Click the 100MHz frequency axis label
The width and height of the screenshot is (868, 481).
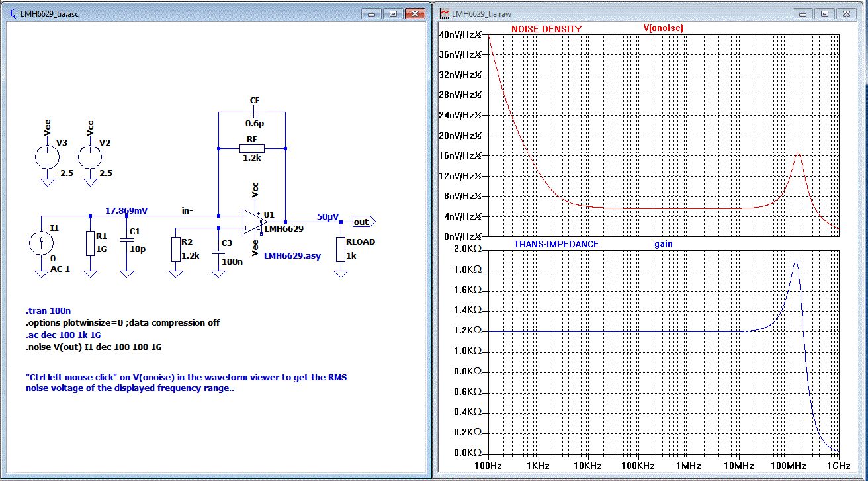click(789, 466)
